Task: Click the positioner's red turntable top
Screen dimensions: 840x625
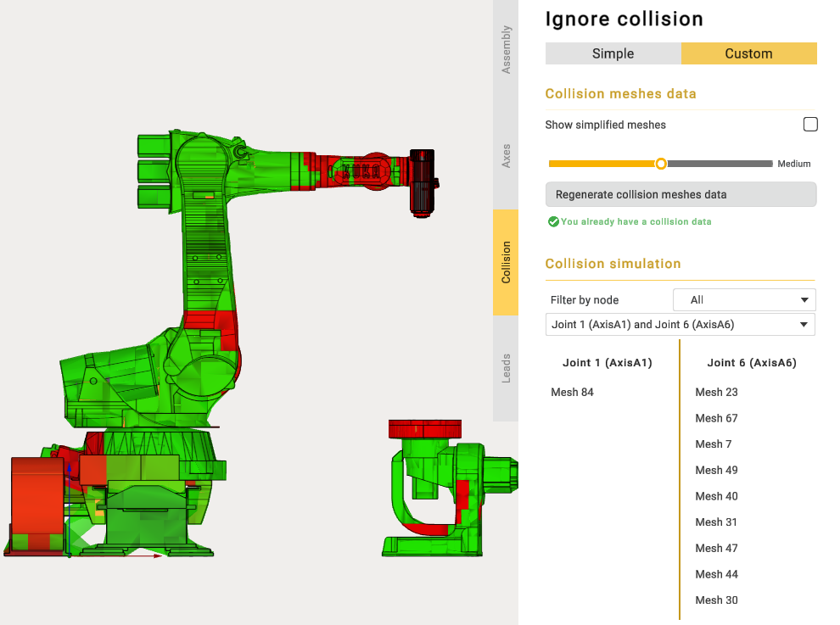Action: (424, 428)
